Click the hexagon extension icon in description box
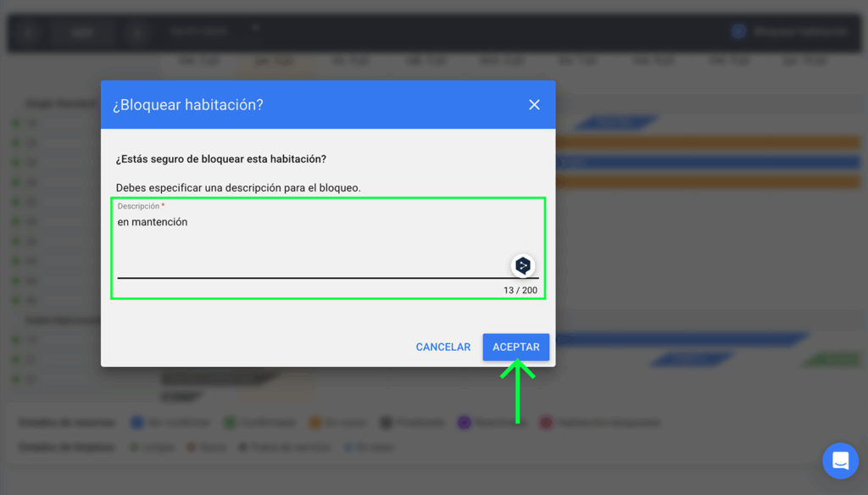Image resolution: width=868 pixels, height=495 pixels. point(523,265)
